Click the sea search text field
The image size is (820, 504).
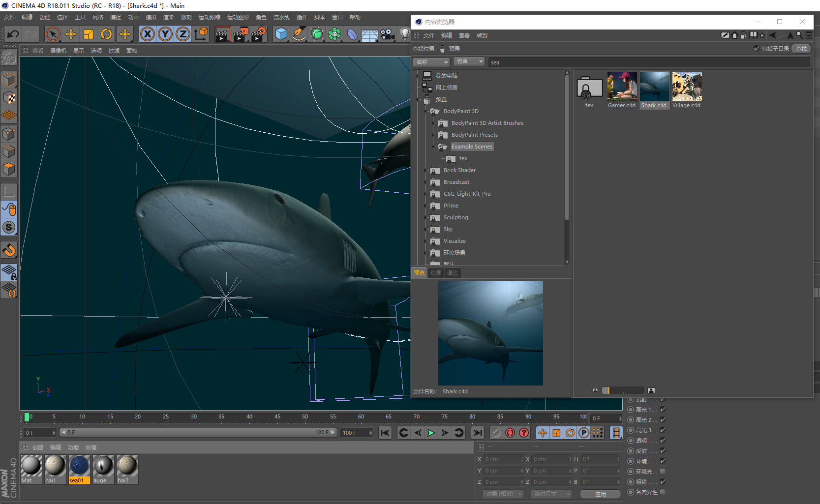click(x=648, y=62)
